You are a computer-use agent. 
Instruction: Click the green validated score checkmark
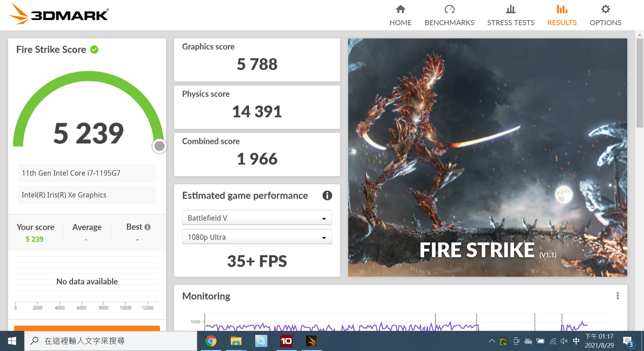(x=94, y=50)
